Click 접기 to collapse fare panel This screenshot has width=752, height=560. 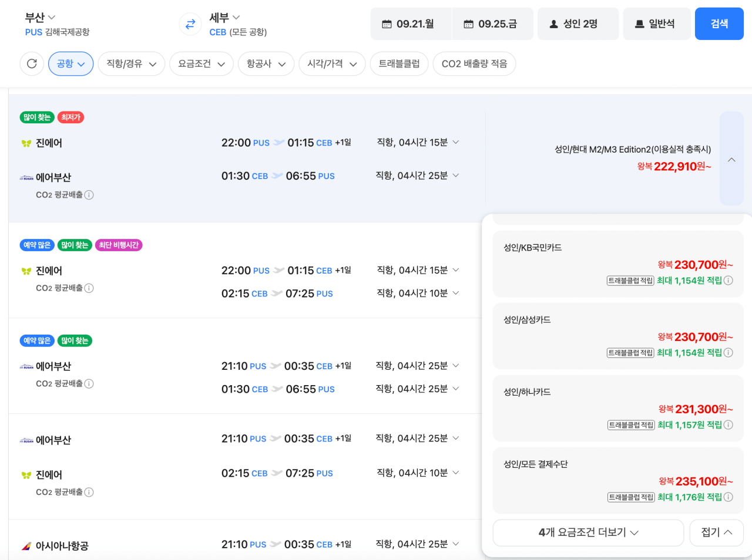(x=717, y=532)
